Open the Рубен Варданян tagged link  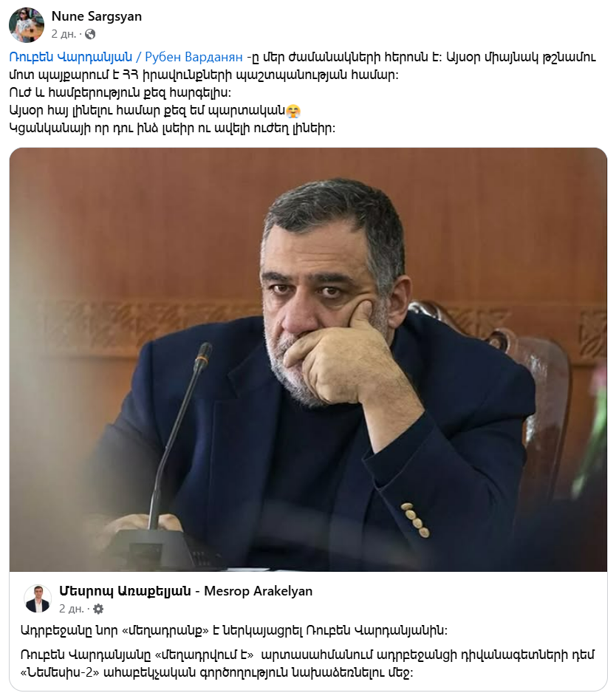tap(194, 57)
